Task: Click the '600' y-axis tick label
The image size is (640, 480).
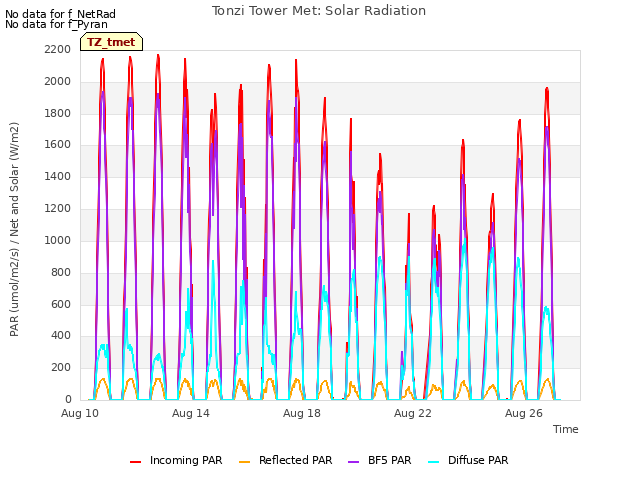Action: point(61,304)
